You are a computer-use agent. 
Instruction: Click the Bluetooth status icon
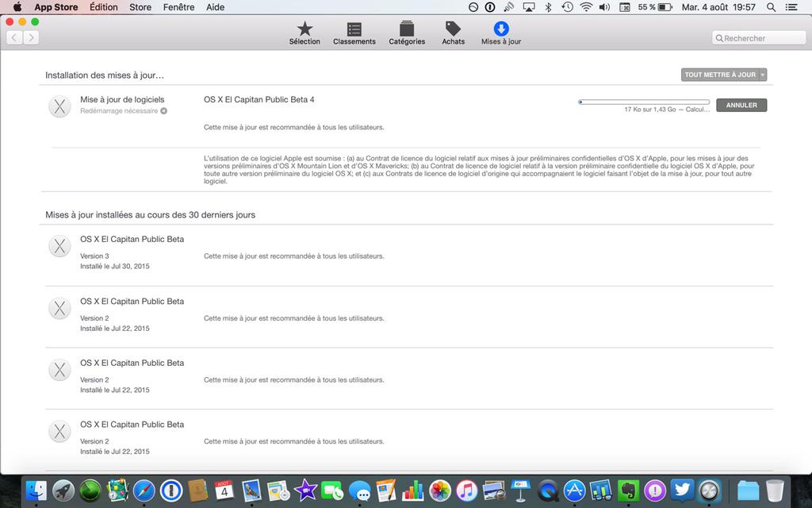pos(548,7)
